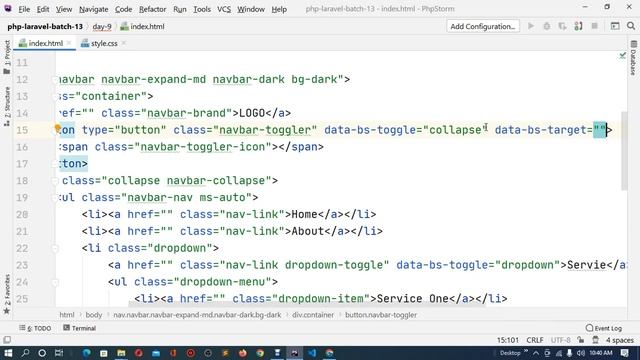Collapse the fold marker on line 22
The image size is (640, 360).
click(x=55, y=248)
